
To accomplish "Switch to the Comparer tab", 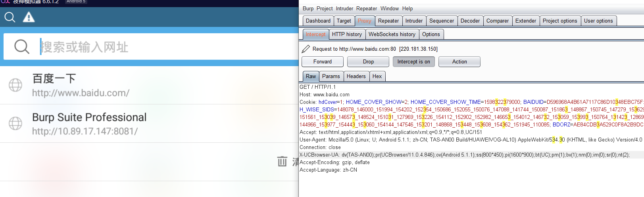I will point(498,21).
